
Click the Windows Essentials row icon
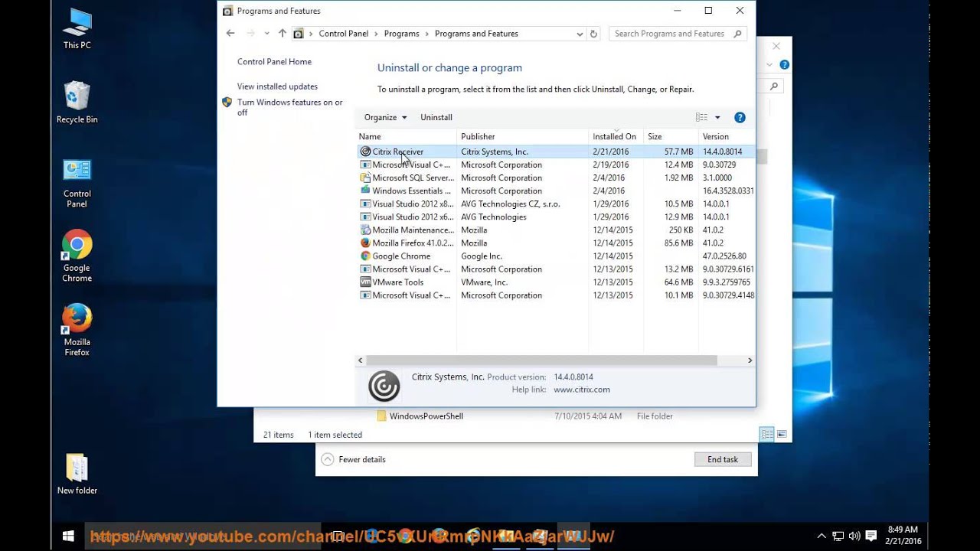click(365, 191)
